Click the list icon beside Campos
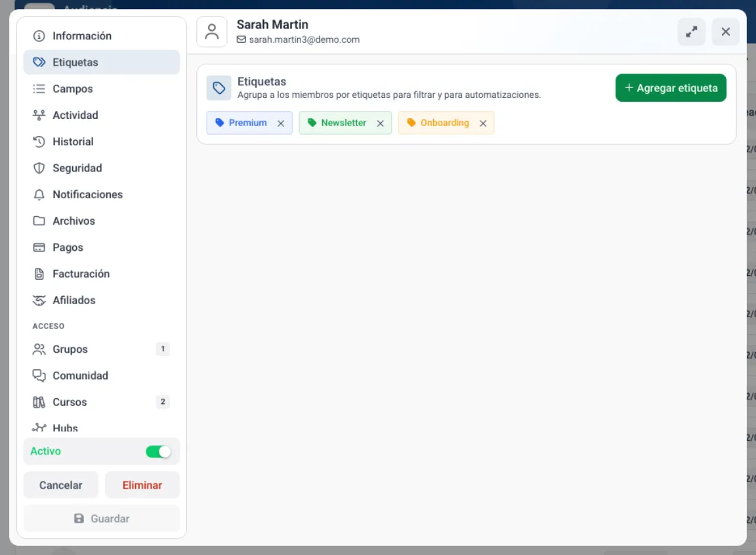The height and width of the screenshot is (555, 756). (x=39, y=89)
